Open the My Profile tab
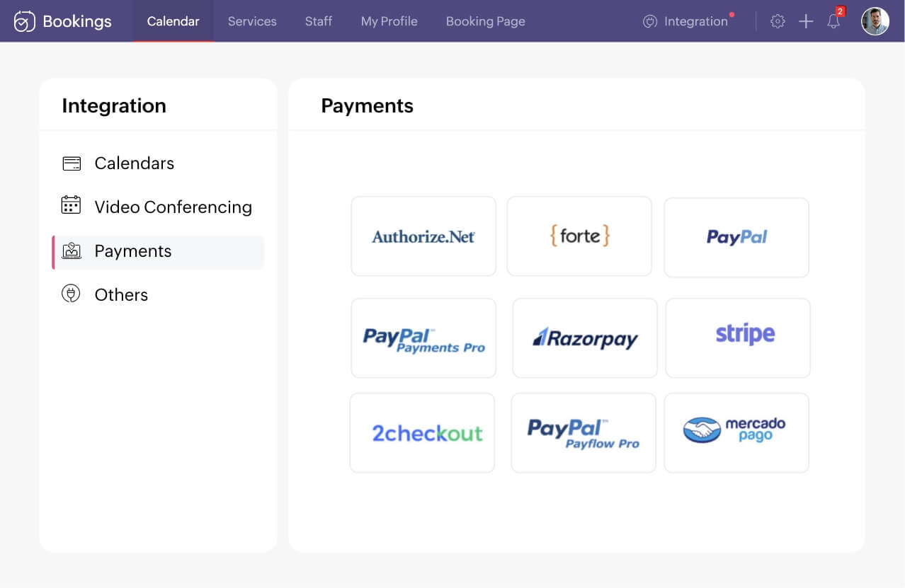This screenshot has height=588, width=905. pos(389,21)
